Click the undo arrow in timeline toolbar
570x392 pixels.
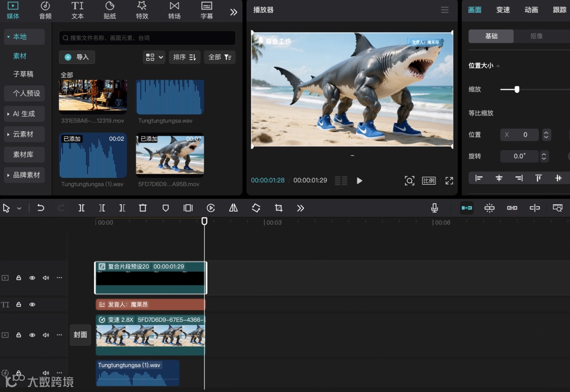tap(41, 208)
